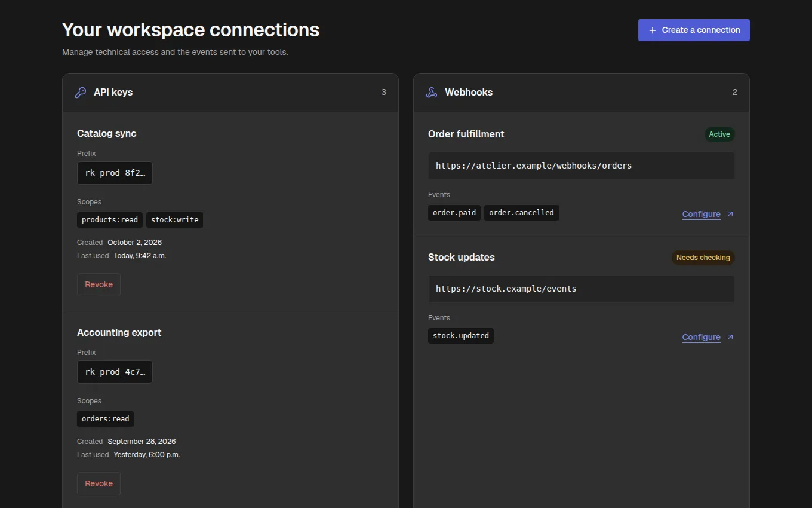Select the stock.updated event tag
Screen dimensions: 812x508
click(x=461, y=336)
